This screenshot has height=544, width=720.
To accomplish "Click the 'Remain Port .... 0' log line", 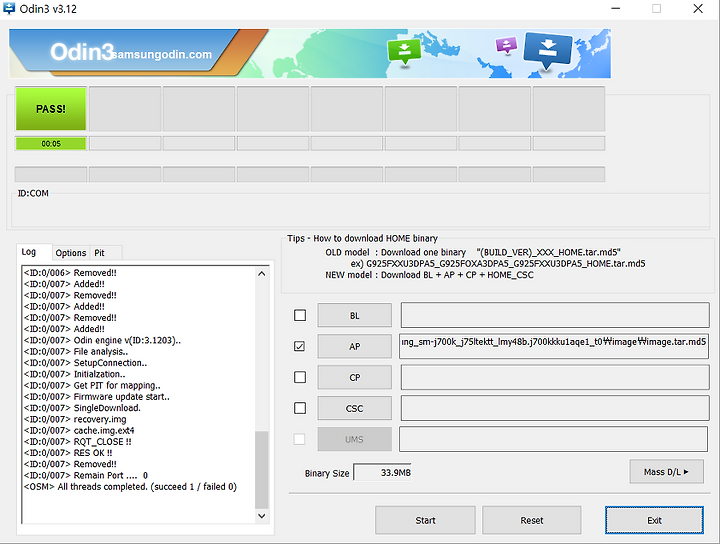I will [86, 475].
